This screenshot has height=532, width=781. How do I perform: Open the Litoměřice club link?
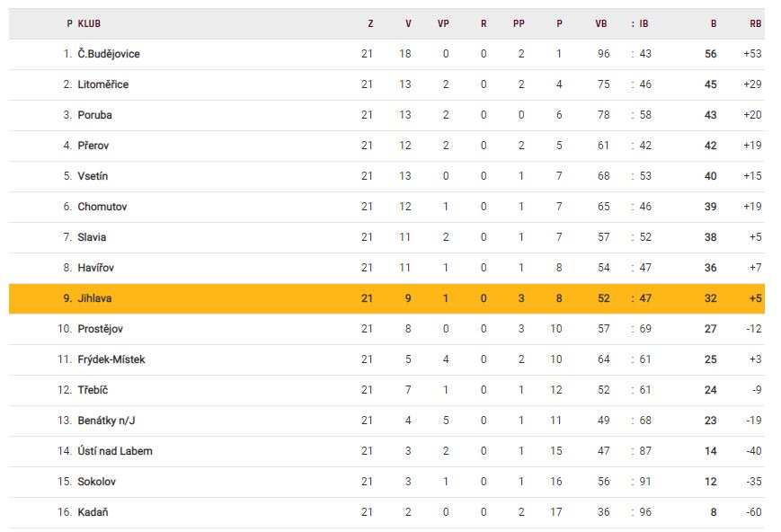(102, 84)
